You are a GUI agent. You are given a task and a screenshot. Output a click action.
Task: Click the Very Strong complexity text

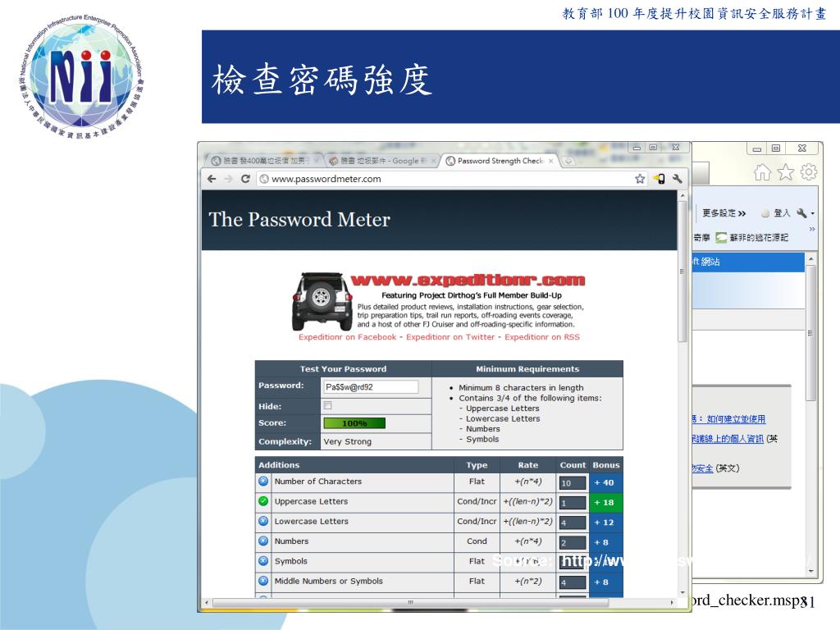347,441
